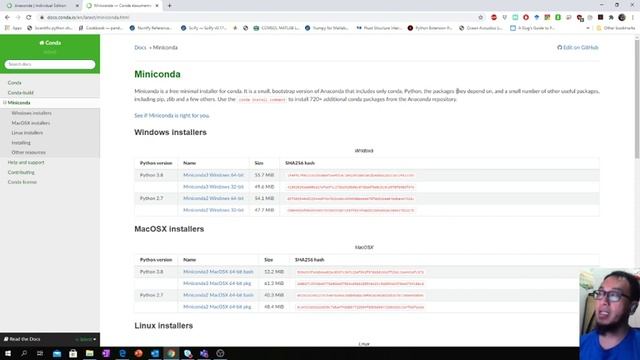Bookmark page with the star icon

point(480,17)
